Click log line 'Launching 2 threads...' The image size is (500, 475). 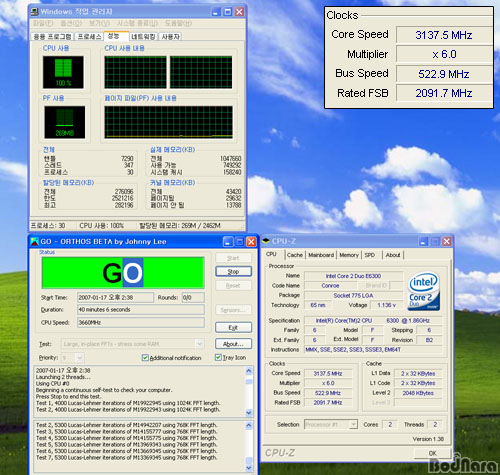[x=63, y=377]
